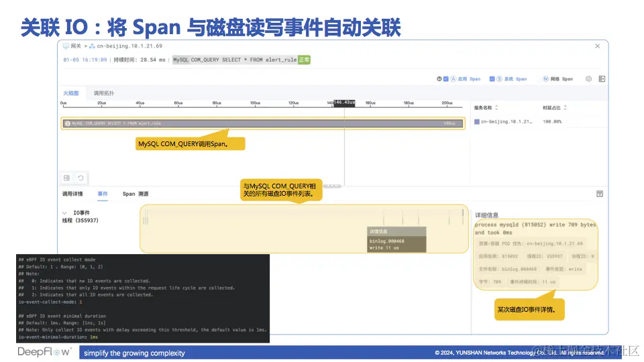The image size is (644, 362).
Task: Click the 100.00% latency value
Action: click(x=552, y=121)
